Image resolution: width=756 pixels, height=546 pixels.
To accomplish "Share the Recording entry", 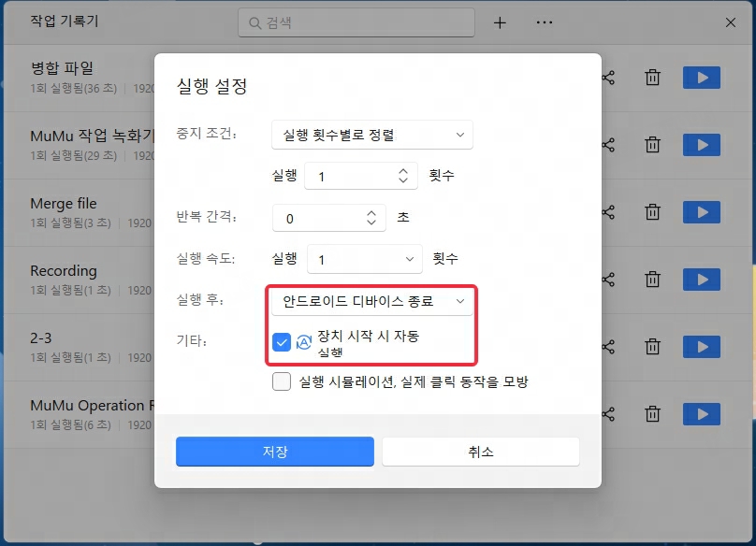I will click(608, 280).
